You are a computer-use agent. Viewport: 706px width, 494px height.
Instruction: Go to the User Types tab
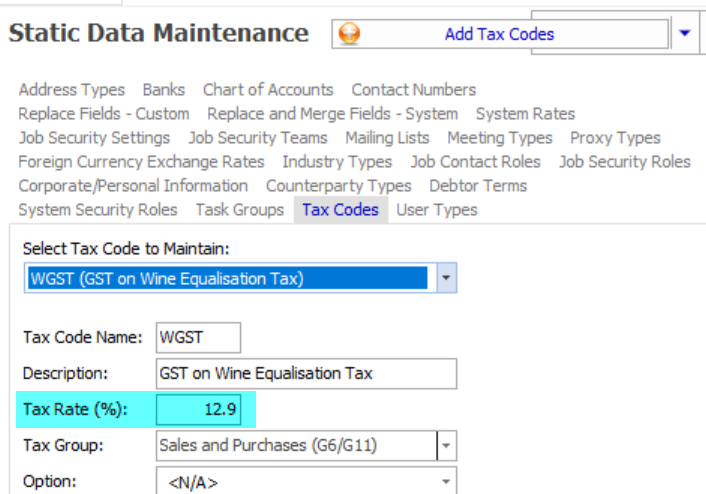[437, 210]
